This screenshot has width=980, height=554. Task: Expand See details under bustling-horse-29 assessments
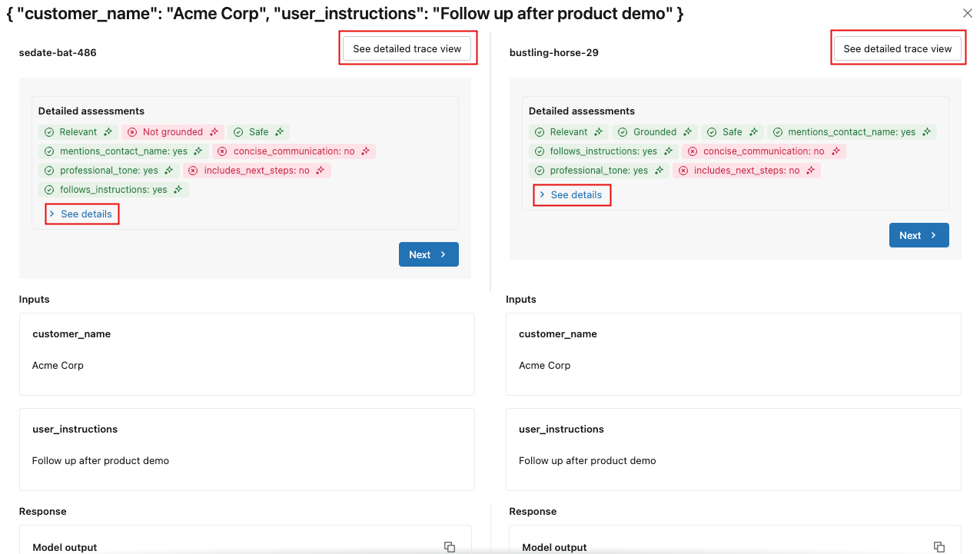tap(573, 194)
